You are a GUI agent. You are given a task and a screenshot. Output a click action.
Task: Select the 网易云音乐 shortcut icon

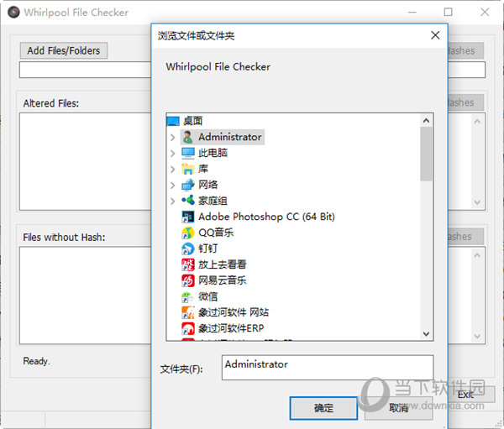(x=187, y=280)
